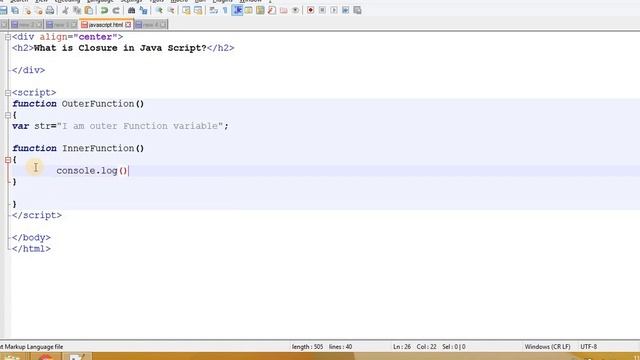Click the 'InnerFunction' name in code
Viewport: 640px width, 360px height.
98,148
